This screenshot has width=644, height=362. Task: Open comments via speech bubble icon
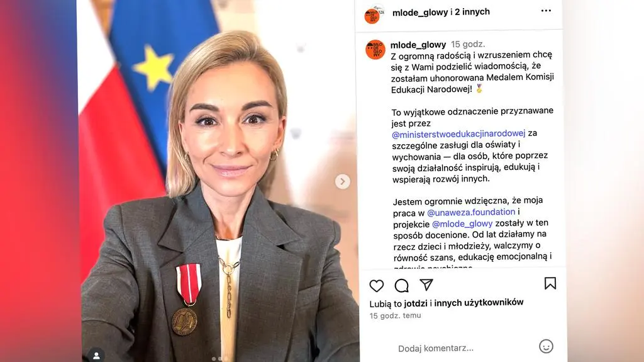coord(401,285)
